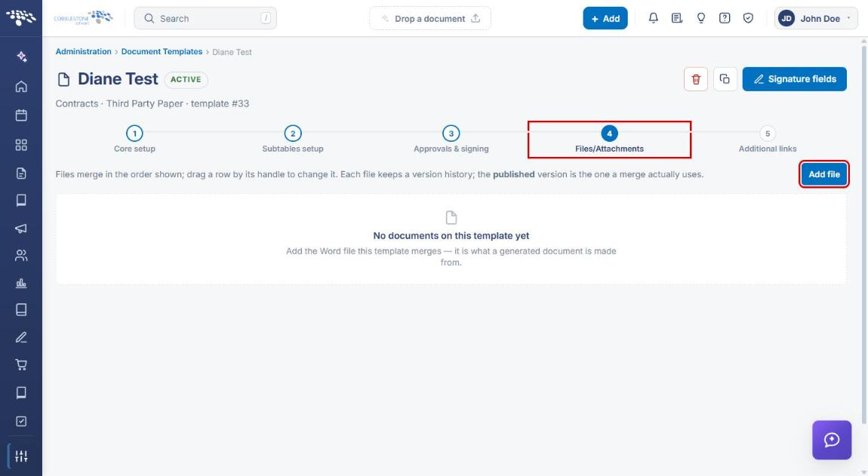Screen dimensions: 868x476
Task: Go to step 3 Approvals & signing
Action: pyautogui.click(x=451, y=140)
